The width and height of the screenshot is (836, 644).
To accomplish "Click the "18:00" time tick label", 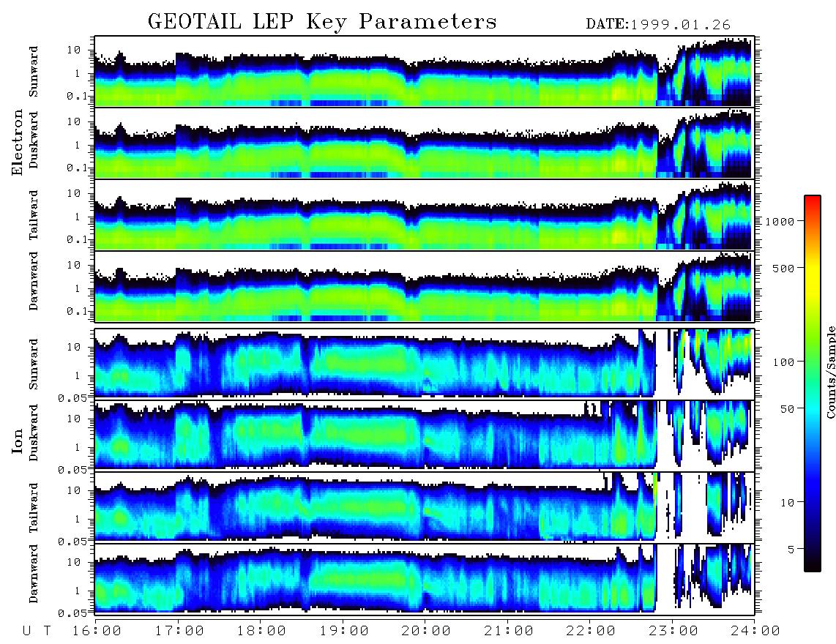I will [x=262, y=631].
